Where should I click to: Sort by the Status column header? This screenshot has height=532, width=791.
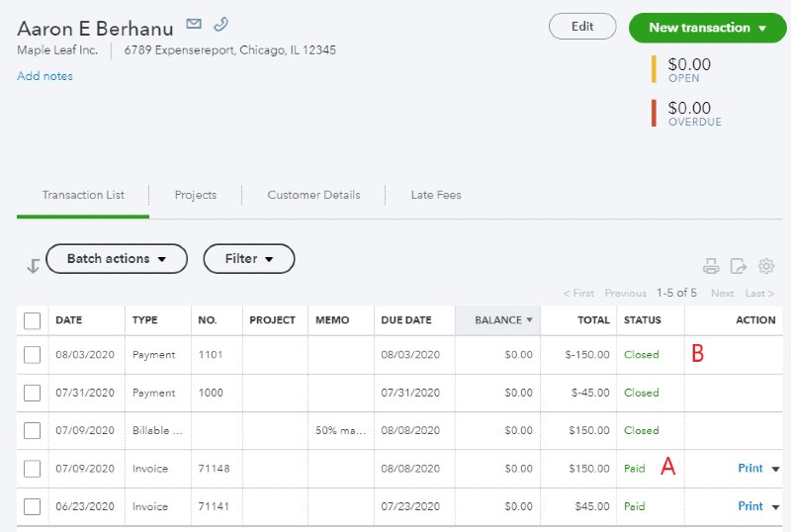click(642, 320)
